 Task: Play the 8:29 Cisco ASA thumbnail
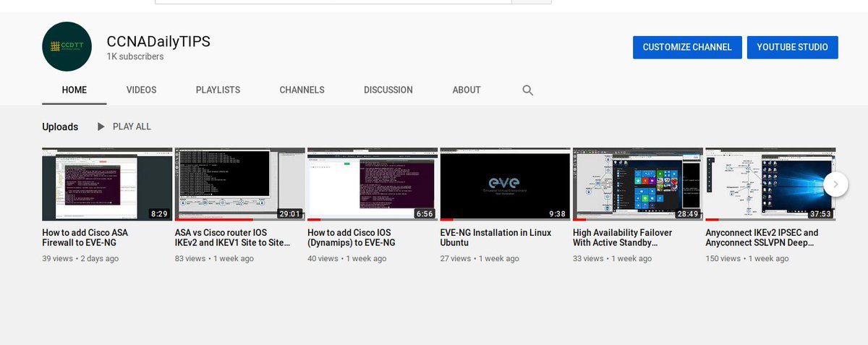tap(107, 184)
